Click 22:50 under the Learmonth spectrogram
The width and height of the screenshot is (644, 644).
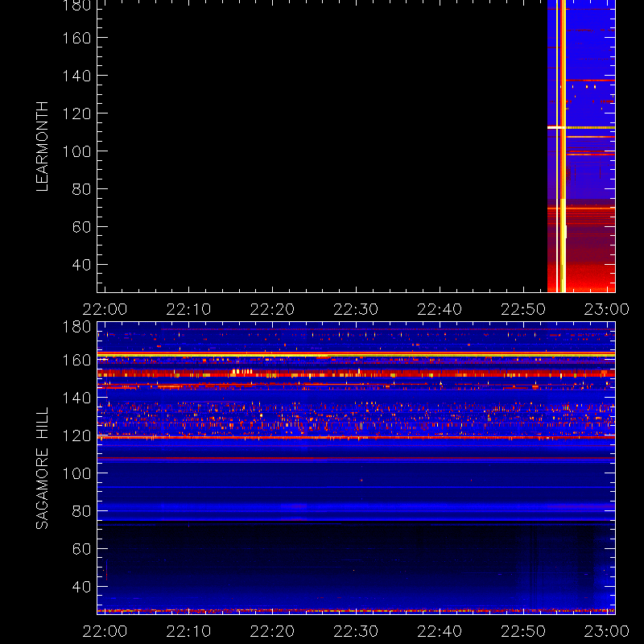(523, 309)
